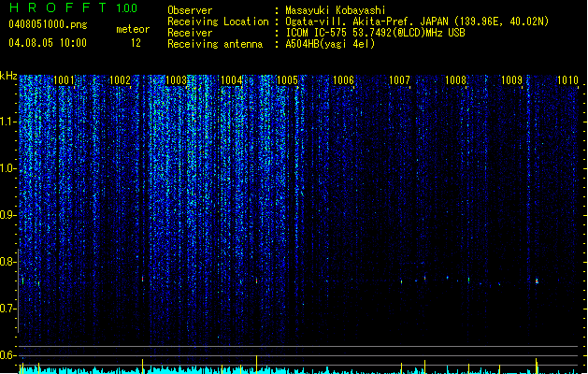This screenshot has width=588, height=374.
Task: Click the 1006 time axis marker
Action: click(x=343, y=80)
